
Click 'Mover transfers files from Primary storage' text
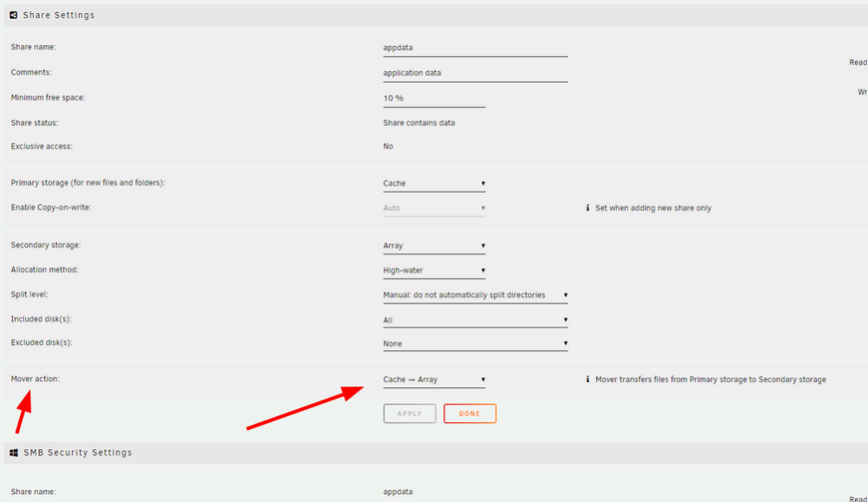(711, 380)
